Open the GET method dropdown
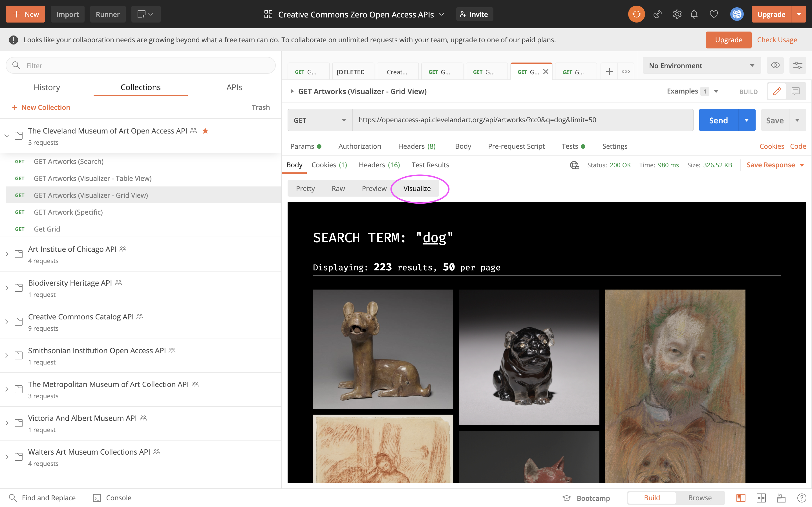Image resolution: width=812 pixels, height=507 pixels. tap(319, 120)
